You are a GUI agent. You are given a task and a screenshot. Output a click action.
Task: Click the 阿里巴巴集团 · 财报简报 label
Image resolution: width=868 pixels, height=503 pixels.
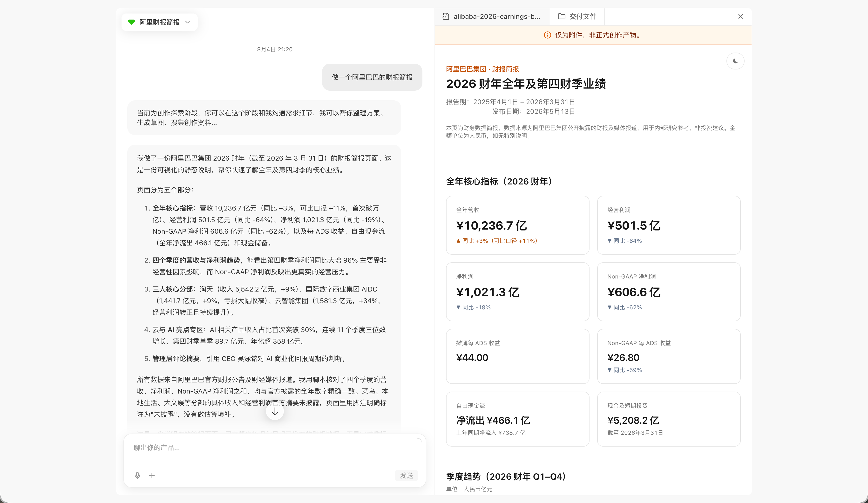482,69
